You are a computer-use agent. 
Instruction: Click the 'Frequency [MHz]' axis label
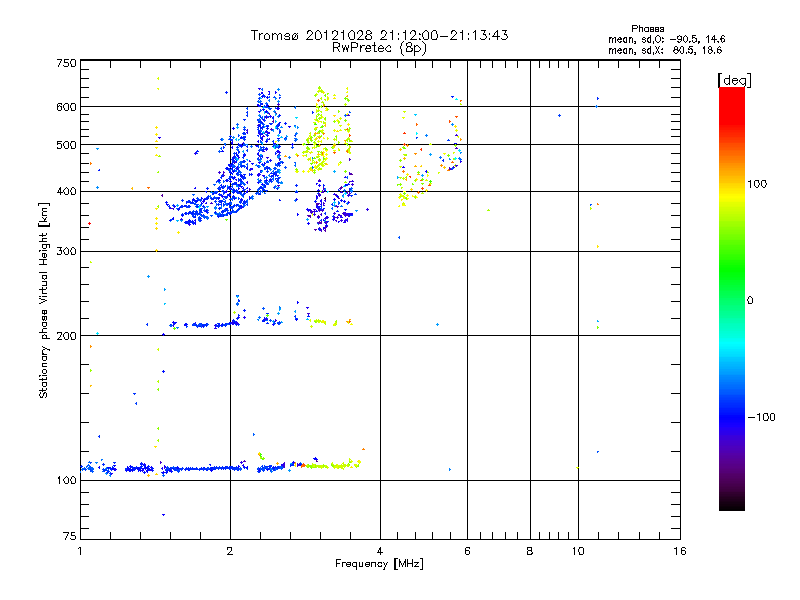[379, 564]
